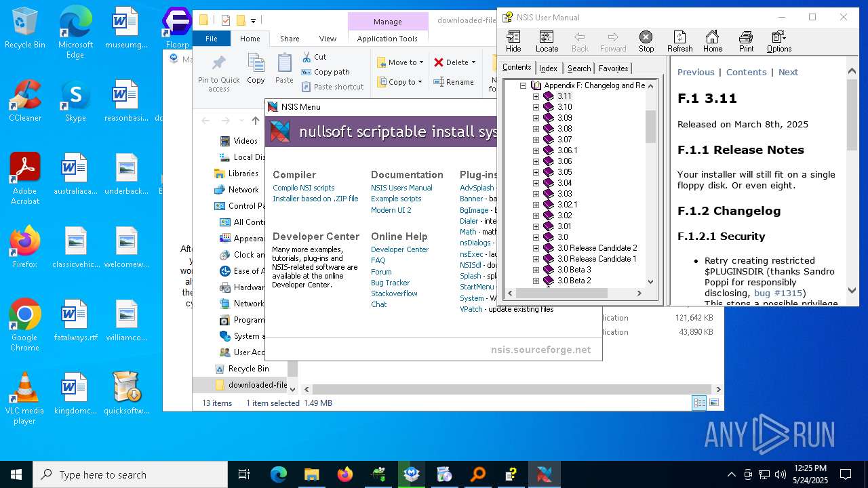Viewport: 868px width, 488px height.
Task: Open the Copy to dropdown
Action: pos(399,82)
